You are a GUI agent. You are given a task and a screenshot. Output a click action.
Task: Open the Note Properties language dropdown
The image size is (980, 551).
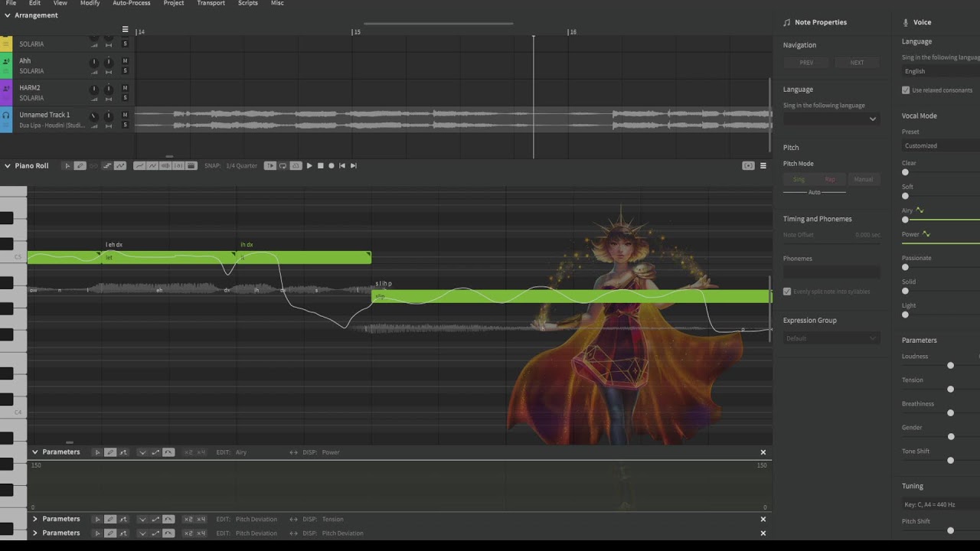[831, 119]
